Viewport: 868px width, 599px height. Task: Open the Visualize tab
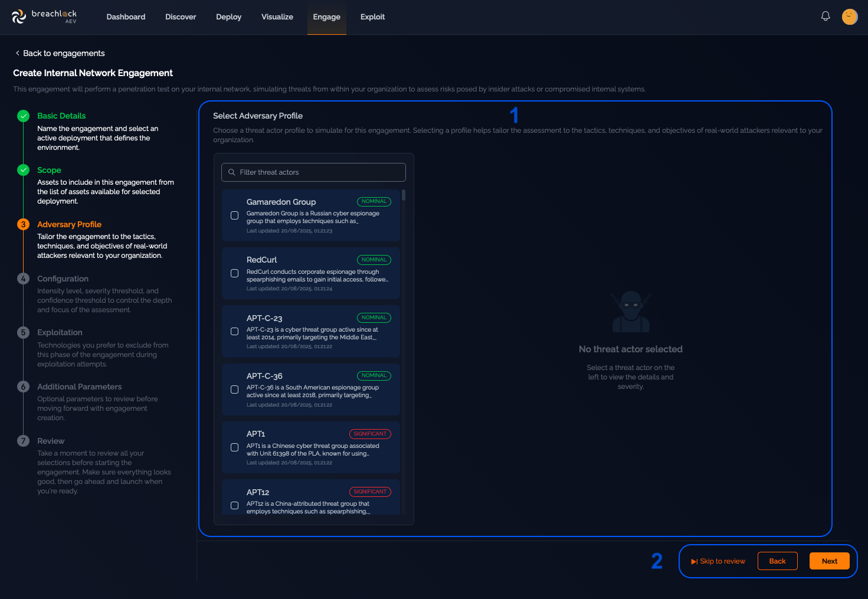click(277, 17)
